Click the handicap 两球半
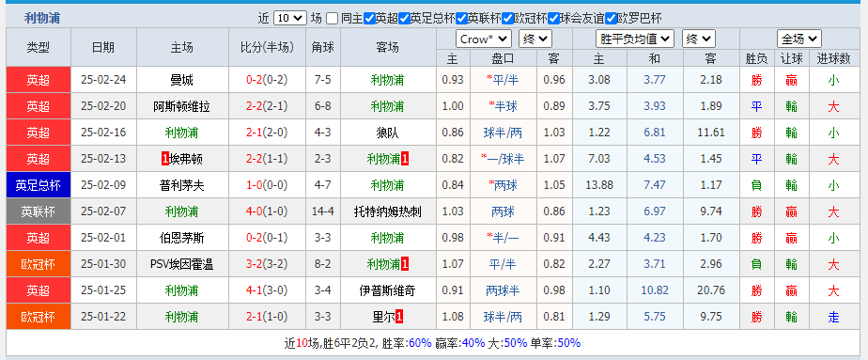The height and width of the screenshot is (360, 868). (x=504, y=290)
